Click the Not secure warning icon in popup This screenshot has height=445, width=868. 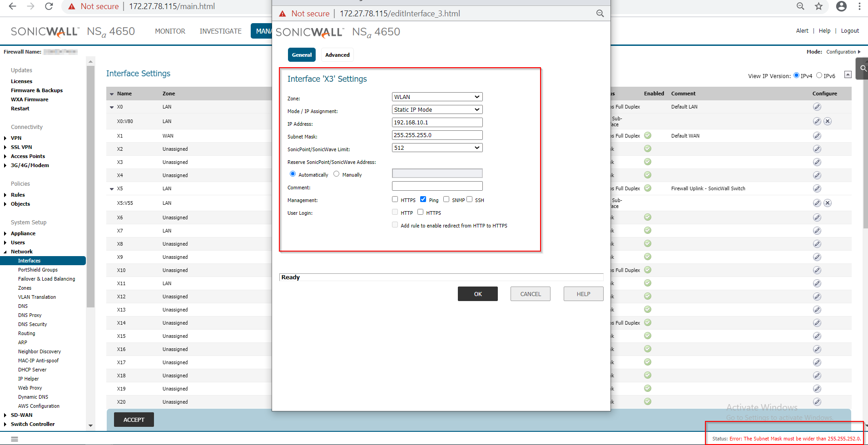point(283,14)
